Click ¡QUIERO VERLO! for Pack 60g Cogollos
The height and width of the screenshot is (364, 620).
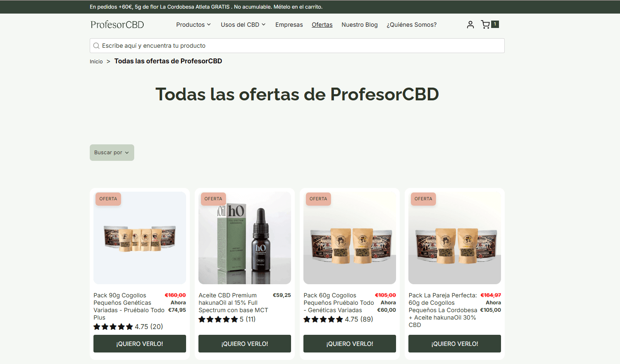(350, 344)
